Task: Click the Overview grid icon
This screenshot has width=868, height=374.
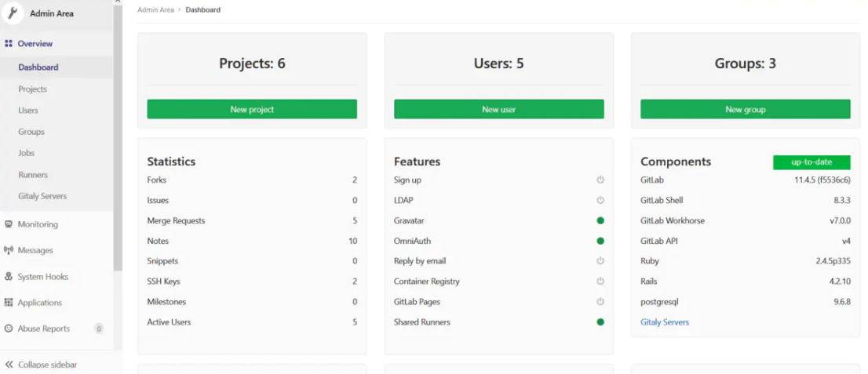Action: 9,44
